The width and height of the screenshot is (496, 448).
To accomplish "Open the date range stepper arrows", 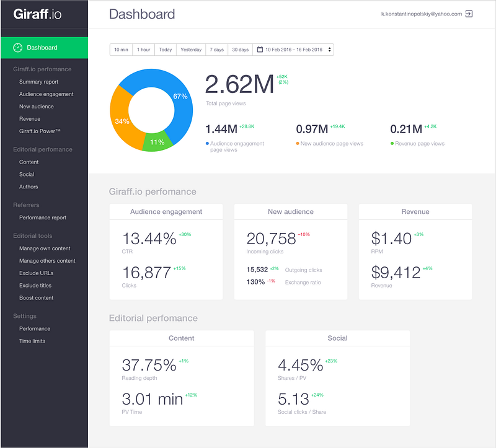I will point(329,50).
